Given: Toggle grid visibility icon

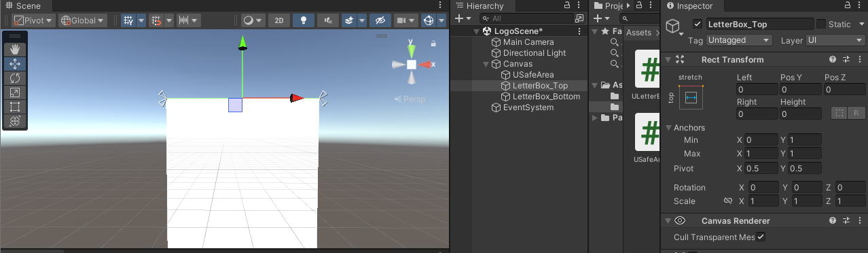Looking at the screenshot, I should point(128,20).
